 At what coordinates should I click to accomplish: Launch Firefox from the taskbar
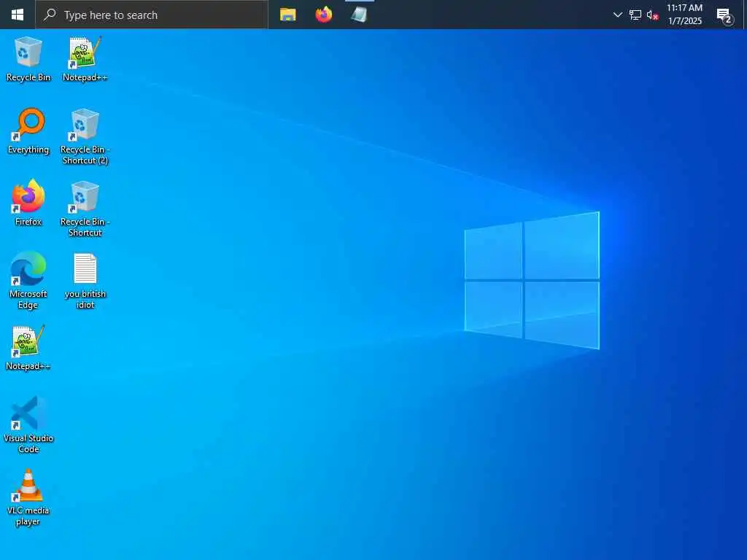[323, 15]
